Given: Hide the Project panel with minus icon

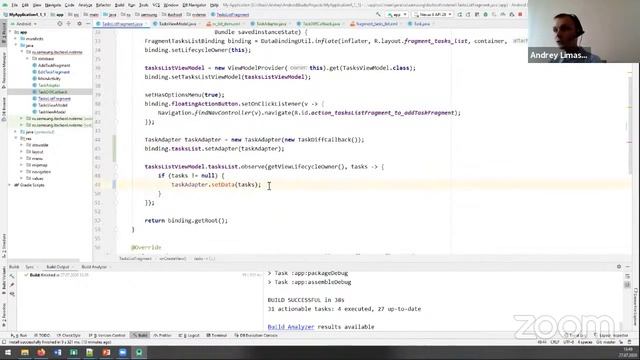Looking at the screenshot, I should click(88, 24).
